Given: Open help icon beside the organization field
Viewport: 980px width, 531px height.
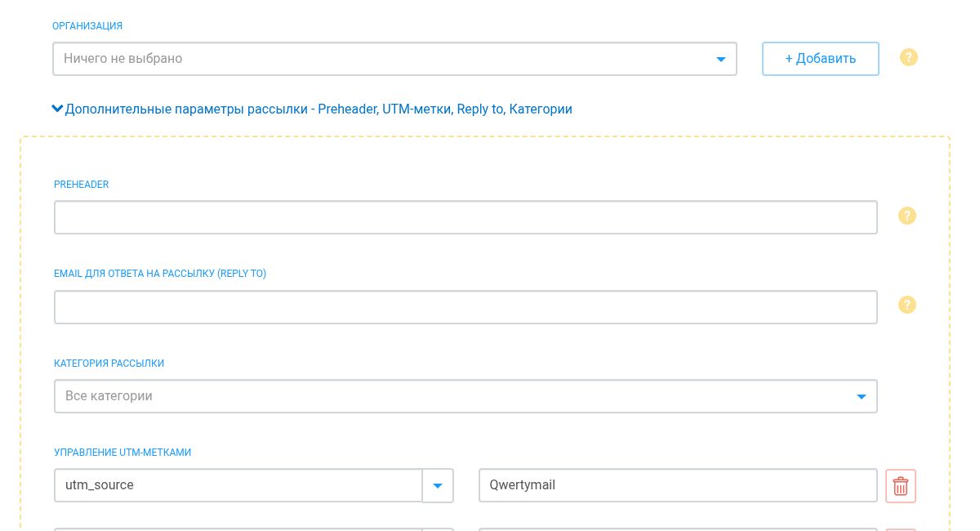Looking at the screenshot, I should (x=909, y=58).
